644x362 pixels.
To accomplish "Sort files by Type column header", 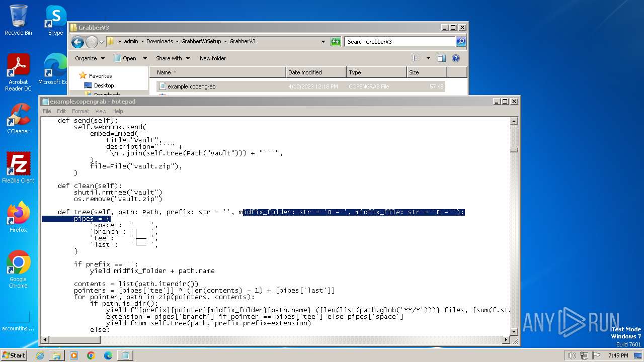I will [x=376, y=72].
